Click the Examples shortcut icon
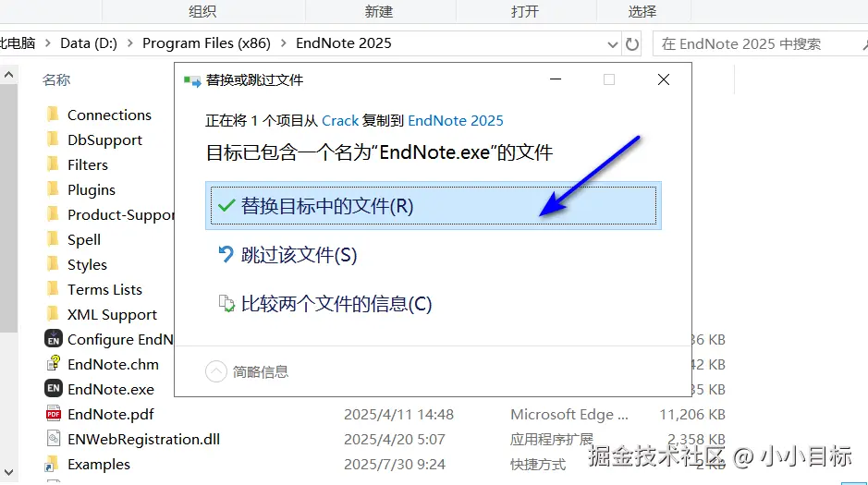Image resolution: width=868 pixels, height=485 pixels. point(52,464)
